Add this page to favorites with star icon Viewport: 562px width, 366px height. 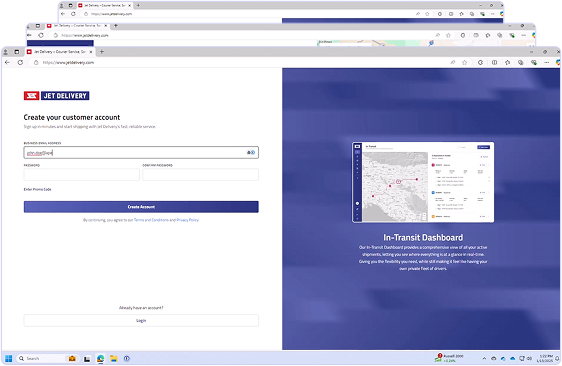click(x=465, y=62)
